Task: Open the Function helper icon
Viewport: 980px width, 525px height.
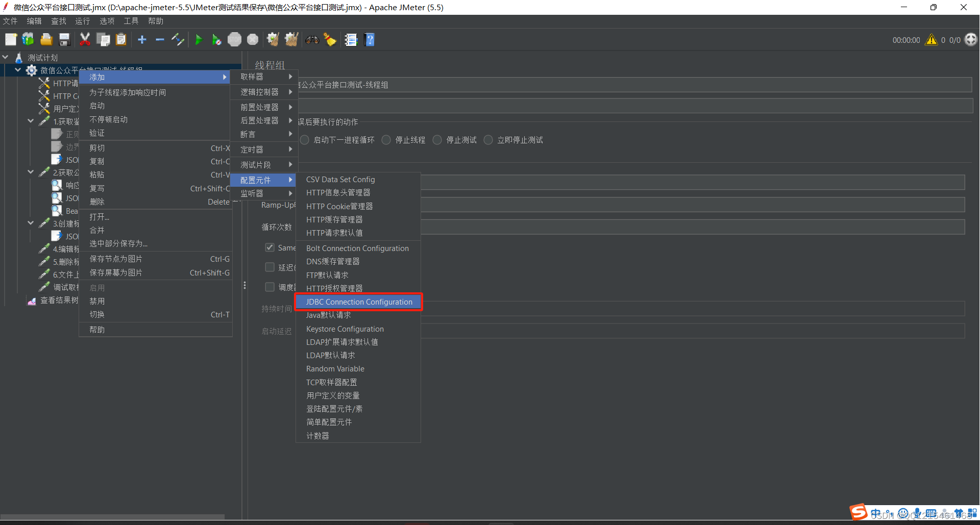Action: point(351,39)
